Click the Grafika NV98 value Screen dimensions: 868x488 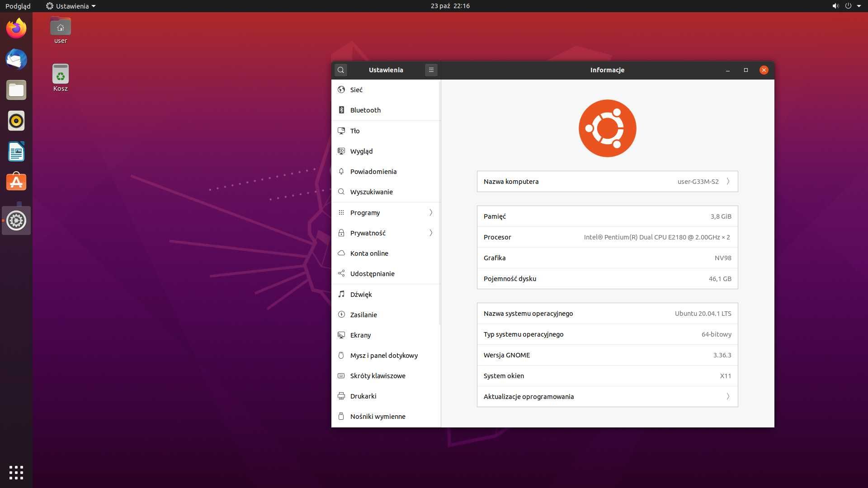[x=723, y=258]
